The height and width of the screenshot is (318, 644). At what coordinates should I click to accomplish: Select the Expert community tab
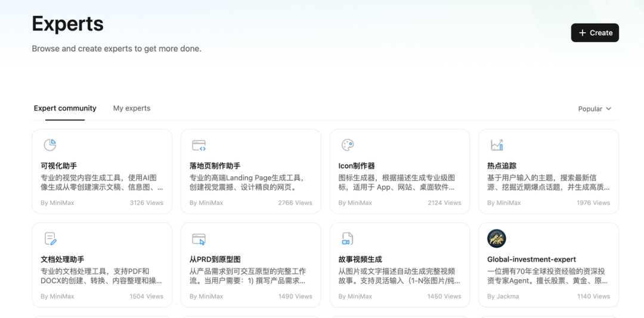65,108
